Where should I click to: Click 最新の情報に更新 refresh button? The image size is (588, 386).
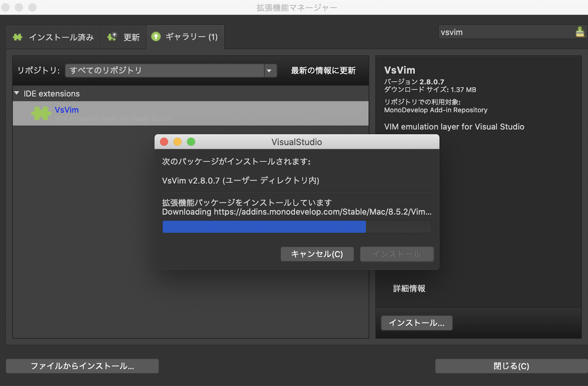click(323, 71)
